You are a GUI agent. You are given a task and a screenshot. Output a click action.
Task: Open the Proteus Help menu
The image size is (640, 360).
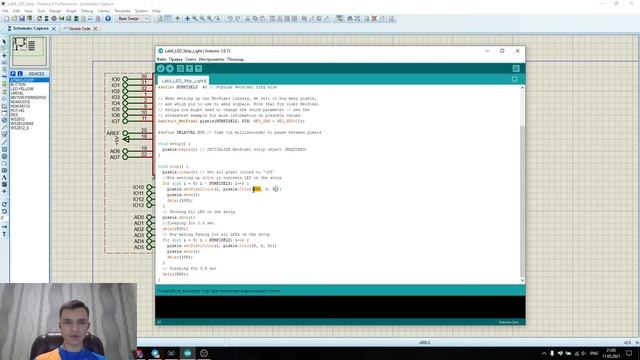[156, 11]
